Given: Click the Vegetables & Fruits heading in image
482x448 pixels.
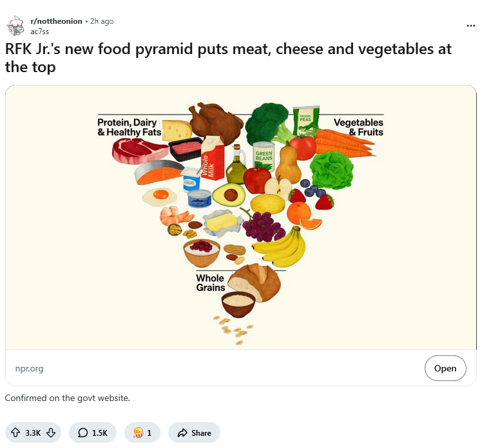Looking at the screenshot, I should (358, 127).
